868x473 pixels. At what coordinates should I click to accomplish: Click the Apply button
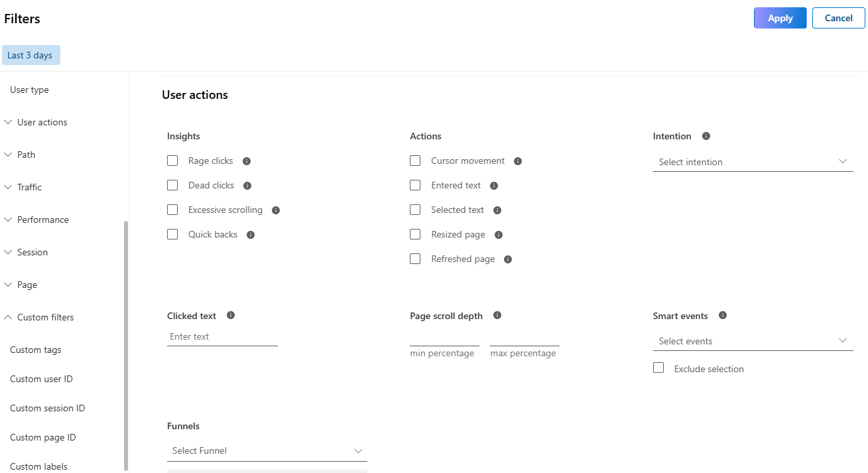click(x=780, y=18)
